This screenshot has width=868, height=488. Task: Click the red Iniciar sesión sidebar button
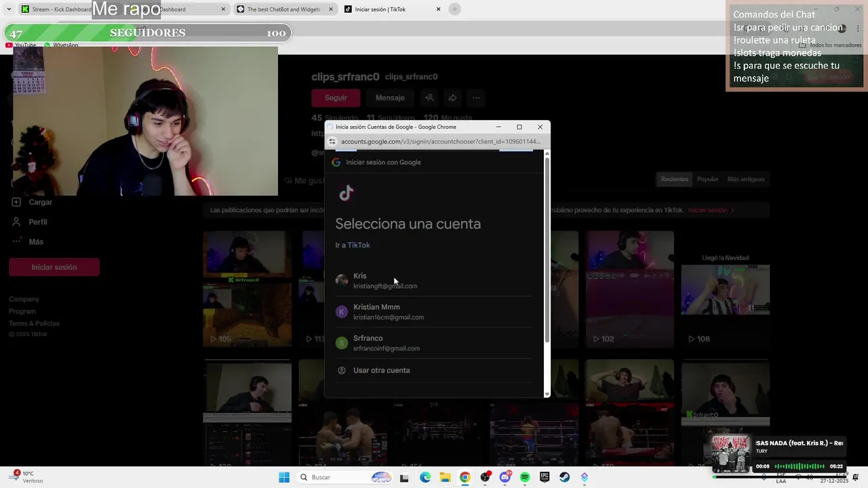54,267
